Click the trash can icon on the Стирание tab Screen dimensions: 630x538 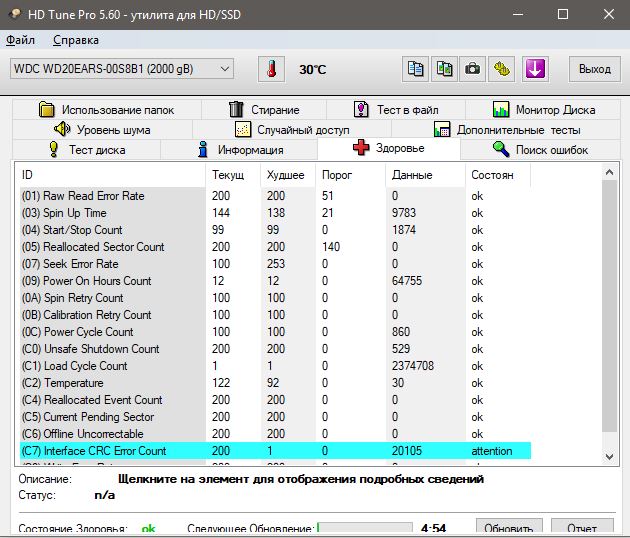coord(236,109)
